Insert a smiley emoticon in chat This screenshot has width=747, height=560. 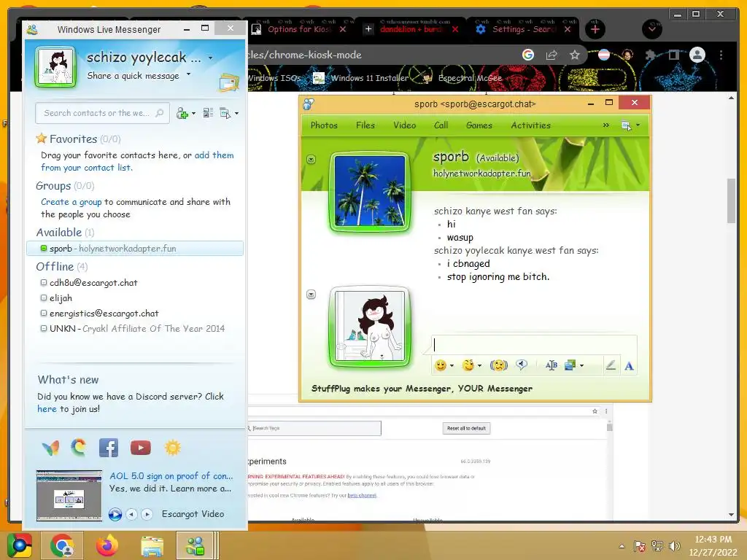click(441, 365)
